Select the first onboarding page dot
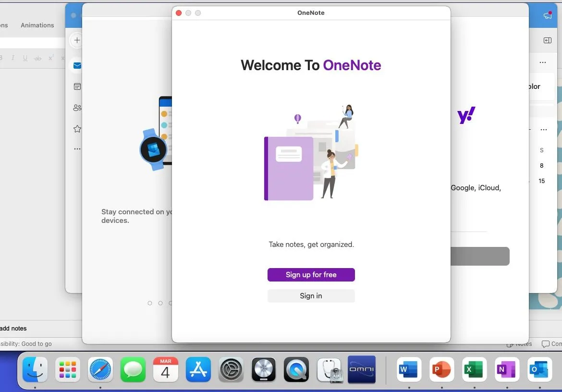Viewport: 562px width, 392px height. point(150,303)
